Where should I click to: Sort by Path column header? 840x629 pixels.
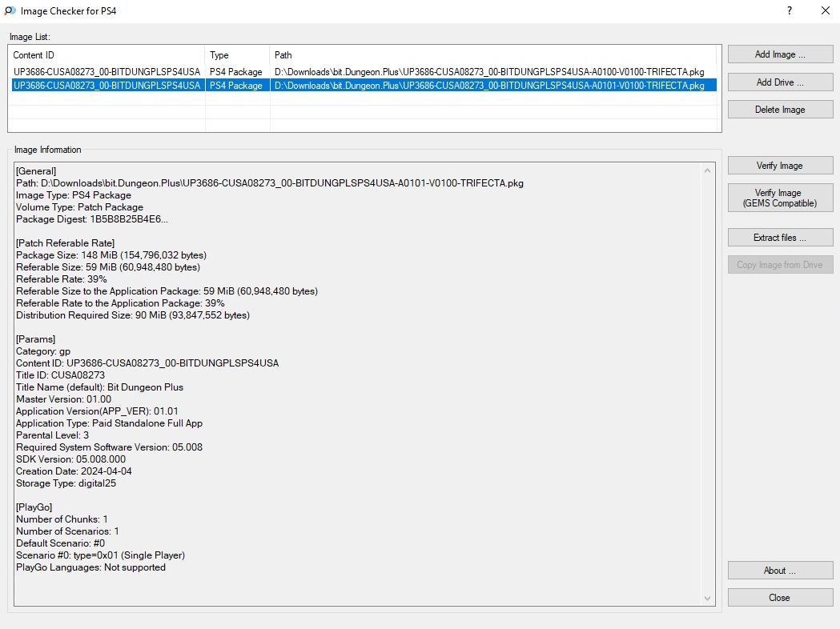493,55
